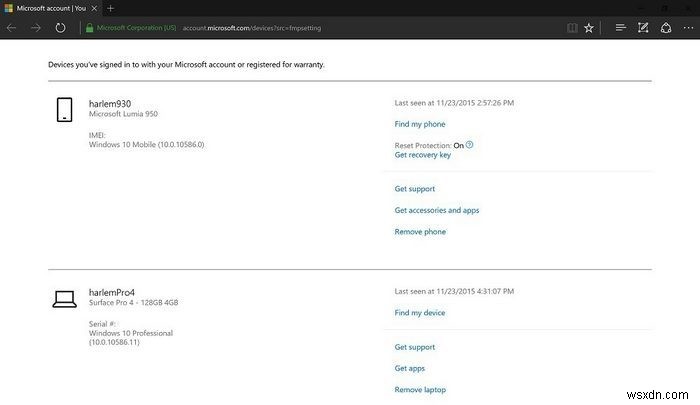700x405 pixels.
Task: Add page to favorites with star
Action: pyautogui.click(x=589, y=29)
